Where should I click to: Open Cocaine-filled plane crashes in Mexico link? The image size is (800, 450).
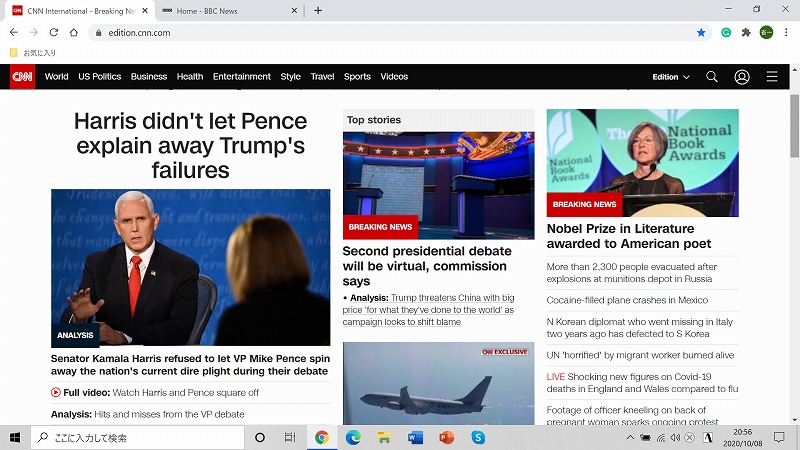point(627,300)
